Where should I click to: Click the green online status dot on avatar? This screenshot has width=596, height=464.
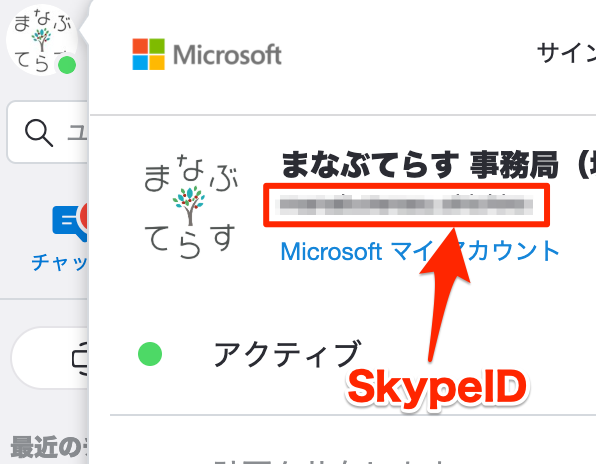click(x=67, y=65)
